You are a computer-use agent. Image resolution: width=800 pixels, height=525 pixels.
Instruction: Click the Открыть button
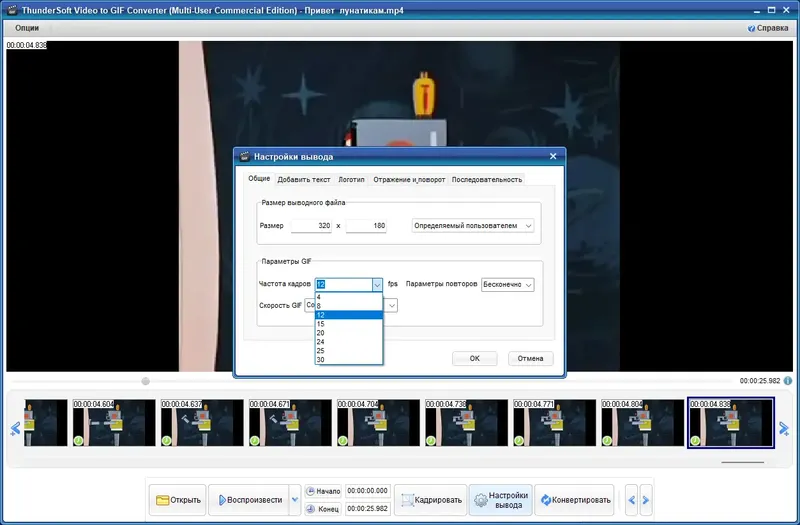[178, 500]
